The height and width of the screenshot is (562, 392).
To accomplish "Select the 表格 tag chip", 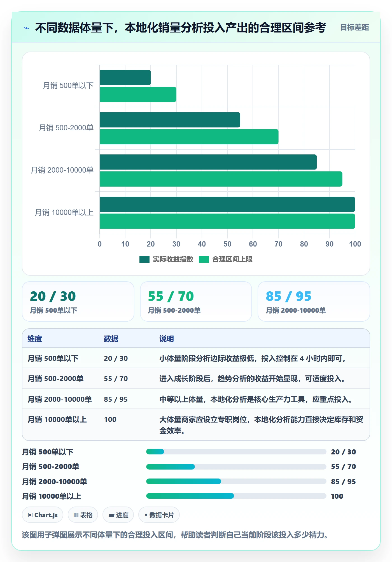I will (x=83, y=515).
